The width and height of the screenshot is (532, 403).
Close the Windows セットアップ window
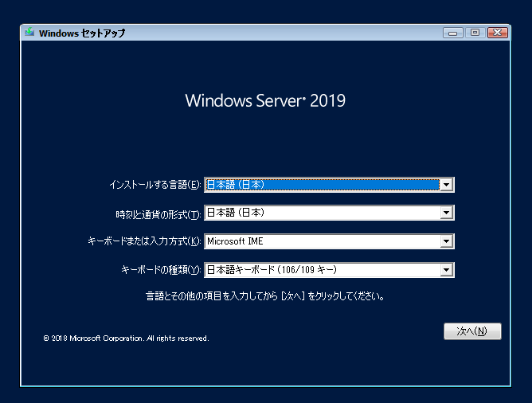click(x=498, y=33)
